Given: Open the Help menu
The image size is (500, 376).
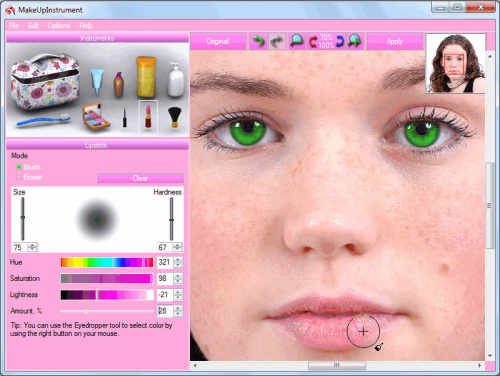Looking at the screenshot, I should 86,26.
